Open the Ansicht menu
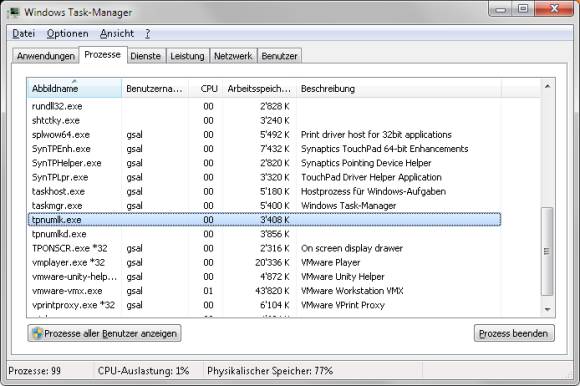Viewport: 580px width, 386px height. click(117, 34)
